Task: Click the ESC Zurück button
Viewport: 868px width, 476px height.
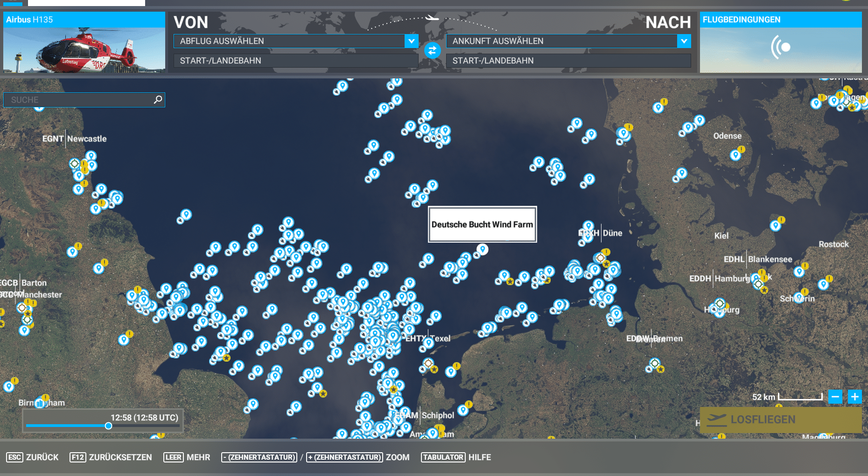Action: coord(33,457)
